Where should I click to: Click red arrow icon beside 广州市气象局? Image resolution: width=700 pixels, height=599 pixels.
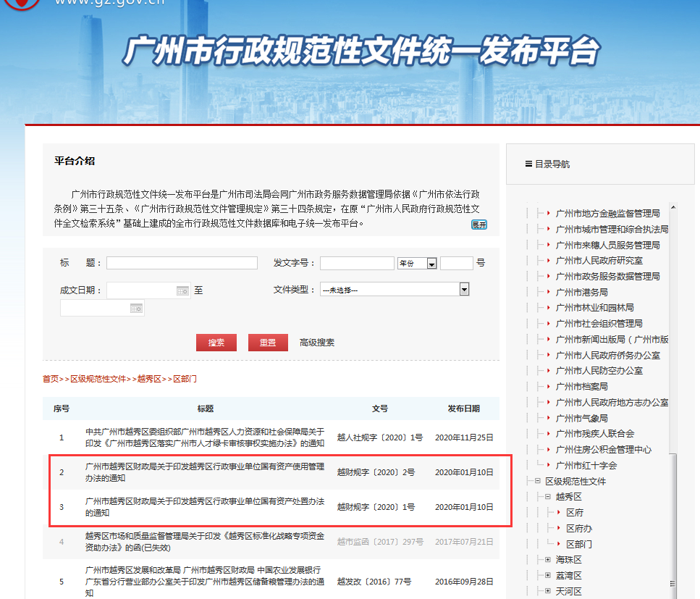tap(548, 419)
